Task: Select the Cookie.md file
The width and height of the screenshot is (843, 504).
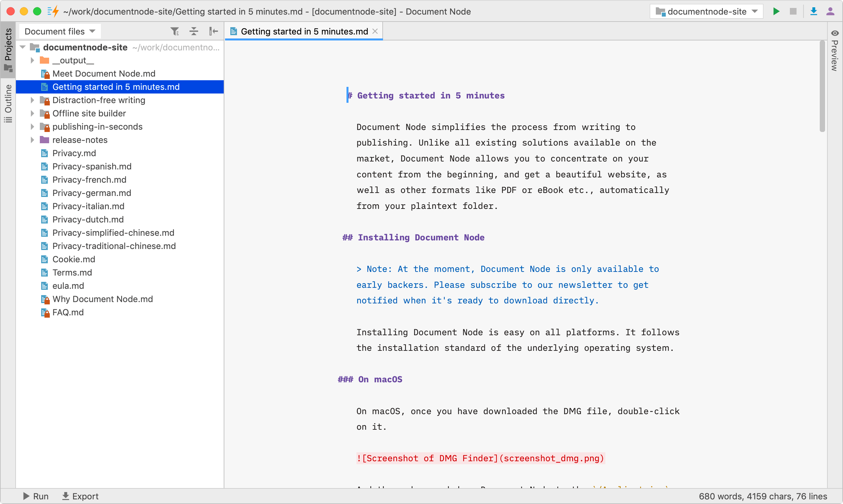Action: click(74, 259)
